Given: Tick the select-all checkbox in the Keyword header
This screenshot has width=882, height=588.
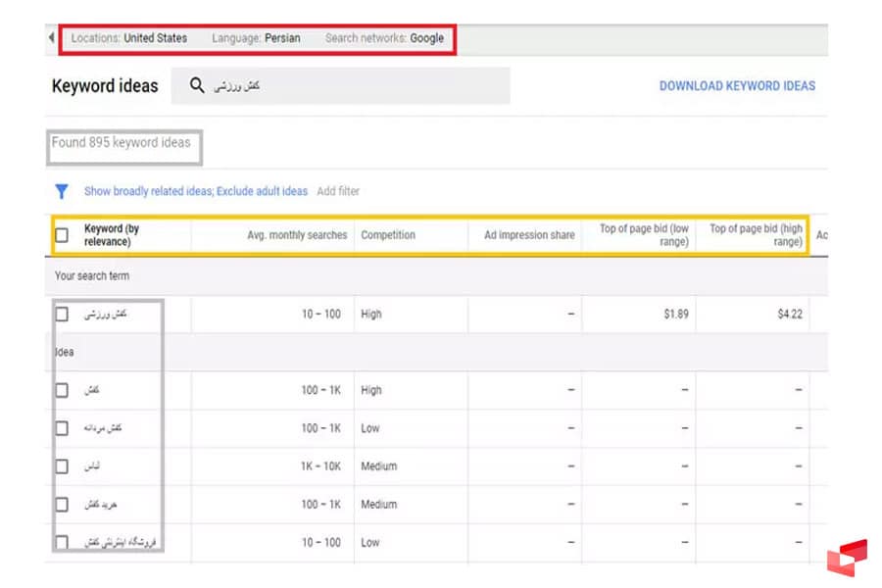Looking at the screenshot, I should tap(62, 235).
